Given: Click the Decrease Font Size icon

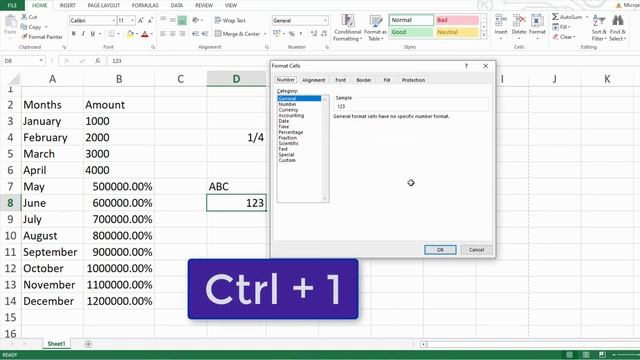Looking at the screenshot, I should tap(150, 20).
